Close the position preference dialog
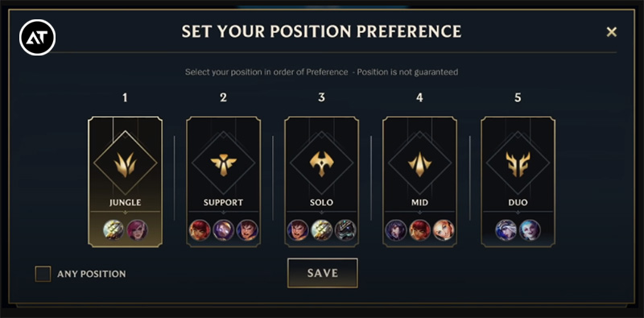644x318 pixels. (x=612, y=31)
